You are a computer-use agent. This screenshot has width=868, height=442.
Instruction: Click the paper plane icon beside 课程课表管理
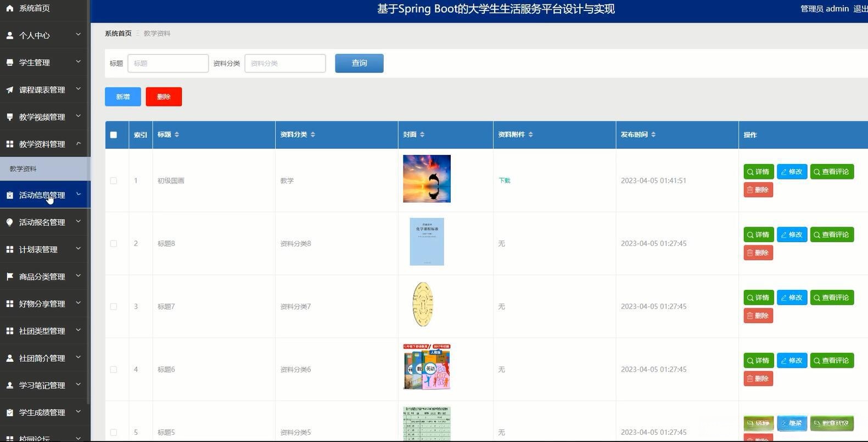pos(9,89)
